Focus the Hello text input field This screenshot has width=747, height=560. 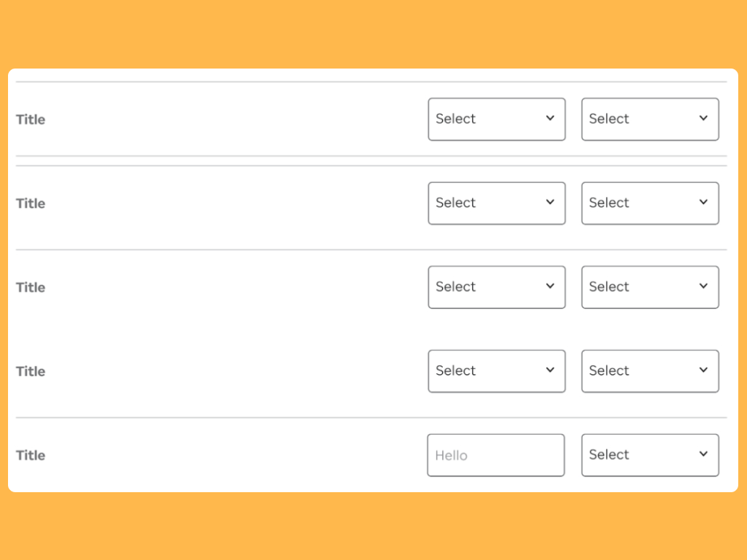(x=496, y=455)
